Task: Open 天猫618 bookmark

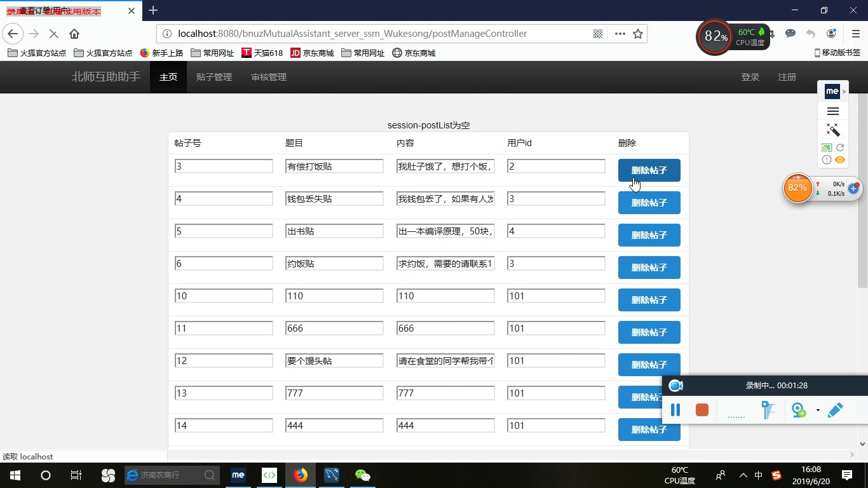Action: 262,53
